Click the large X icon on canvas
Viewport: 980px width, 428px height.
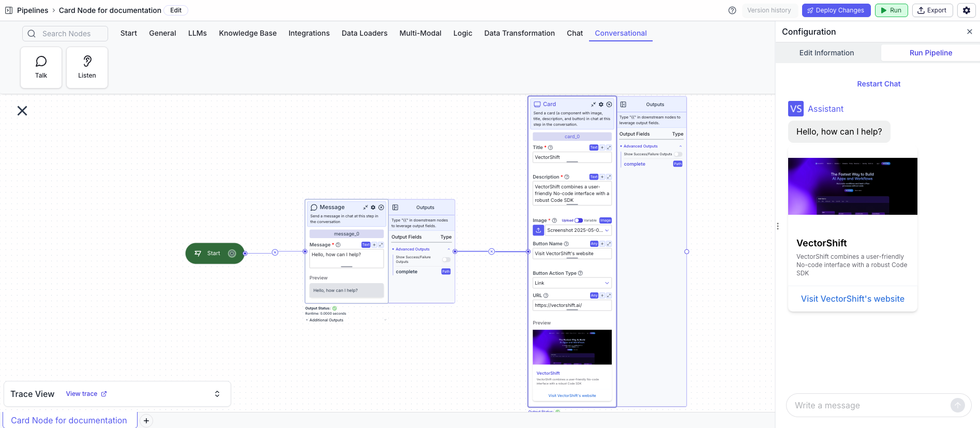point(22,111)
